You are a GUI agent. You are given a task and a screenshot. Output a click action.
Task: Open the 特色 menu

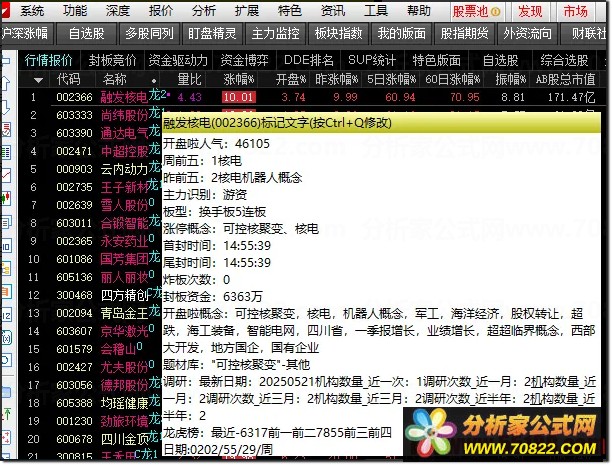tap(290, 10)
